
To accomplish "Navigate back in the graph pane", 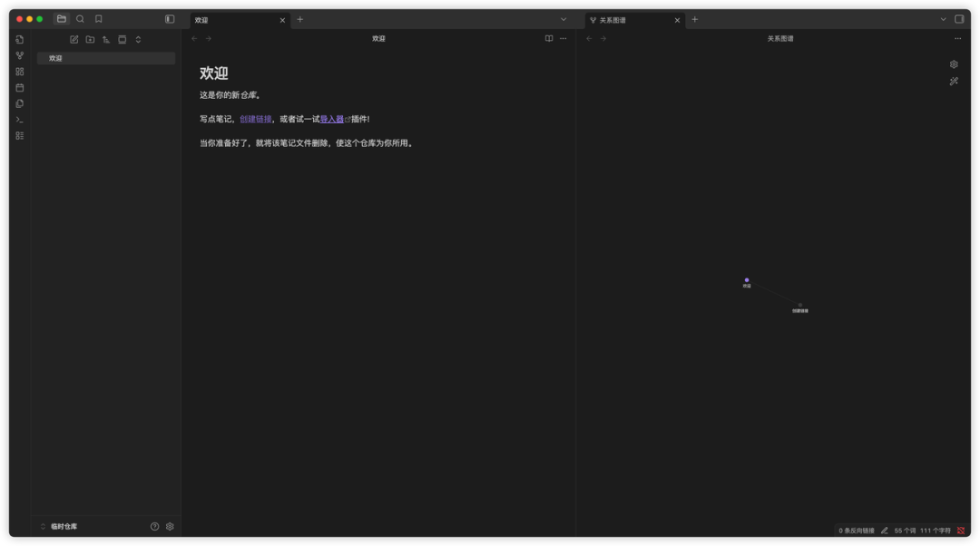I will click(589, 39).
